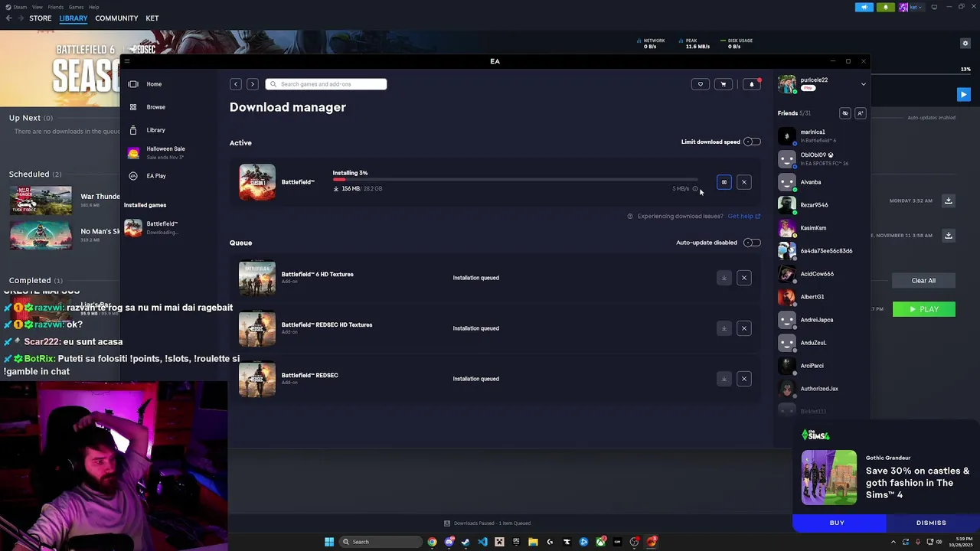Screen dimensions: 980x551
Task: Click the EA forward navigation arrow
Action: pos(253,84)
